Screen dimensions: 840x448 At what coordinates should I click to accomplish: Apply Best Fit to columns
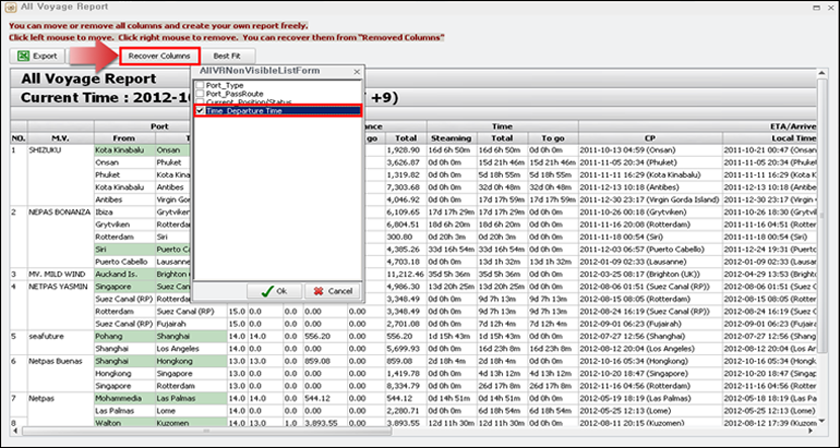click(227, 56)
